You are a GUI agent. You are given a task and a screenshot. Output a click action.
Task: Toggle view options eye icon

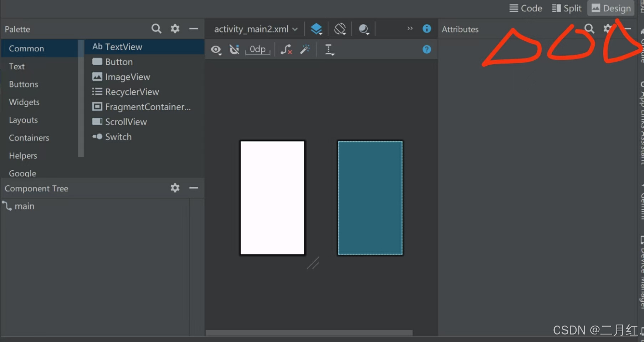point(216,50)
